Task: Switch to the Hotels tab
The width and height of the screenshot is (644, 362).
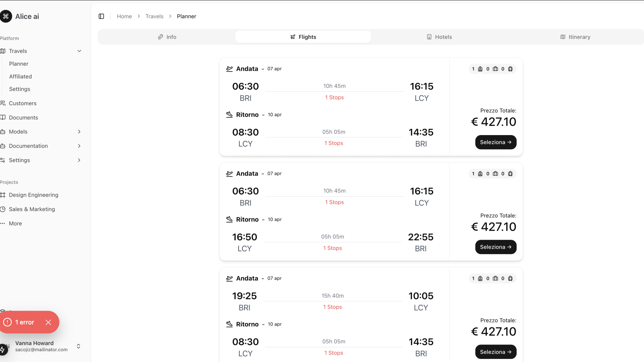Action: tap(439, 37)
